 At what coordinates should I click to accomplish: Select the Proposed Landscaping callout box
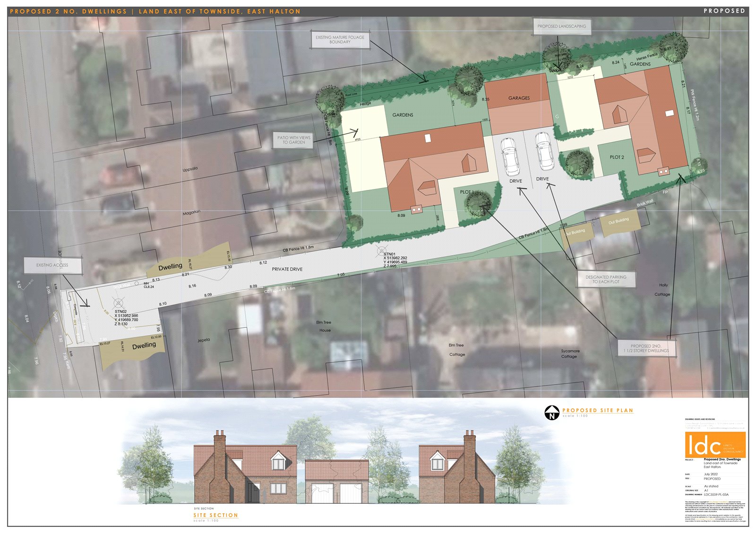pos(561,26)
